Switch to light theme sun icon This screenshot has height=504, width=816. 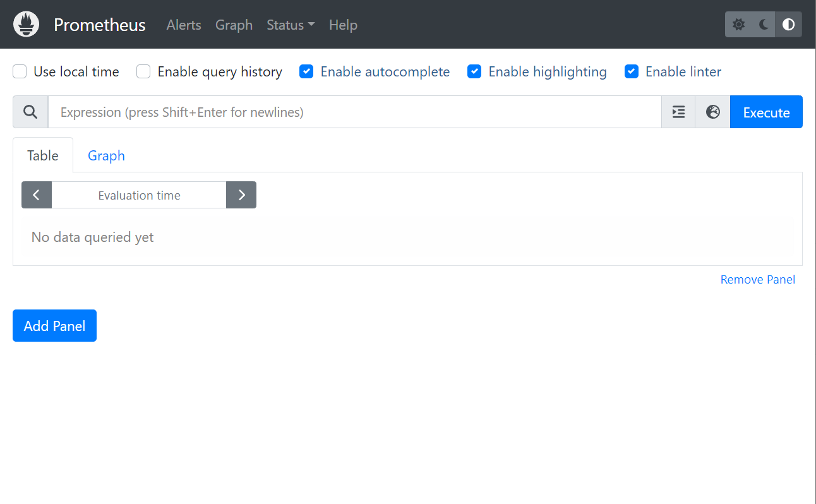738,25
